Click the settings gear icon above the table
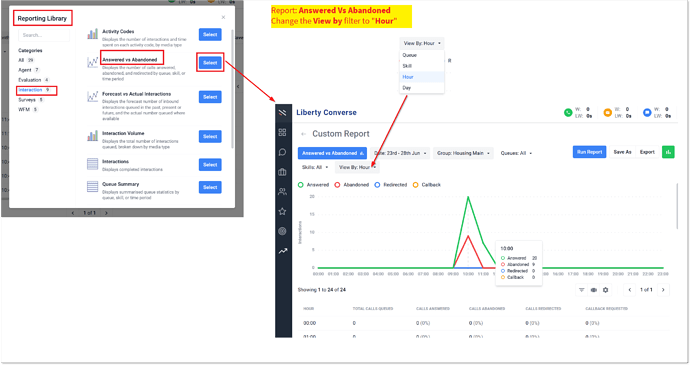Image resolution: width=690 pixels, height=365 pixels. point(606,290)
